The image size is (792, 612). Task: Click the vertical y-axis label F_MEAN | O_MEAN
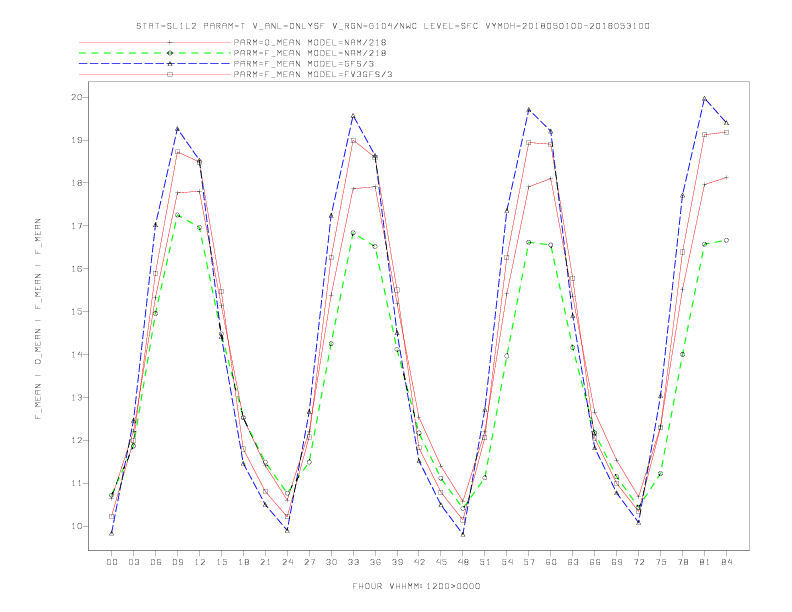(x=38, y=319)
